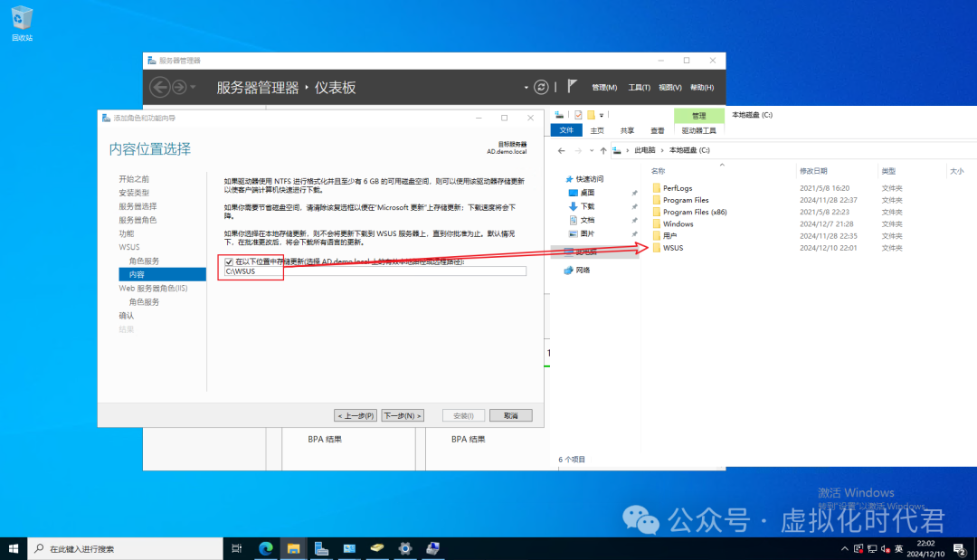The width and height of the screenshot is (977, 560).
Task: Click the 取消 button in wizard
Action: 511,415
